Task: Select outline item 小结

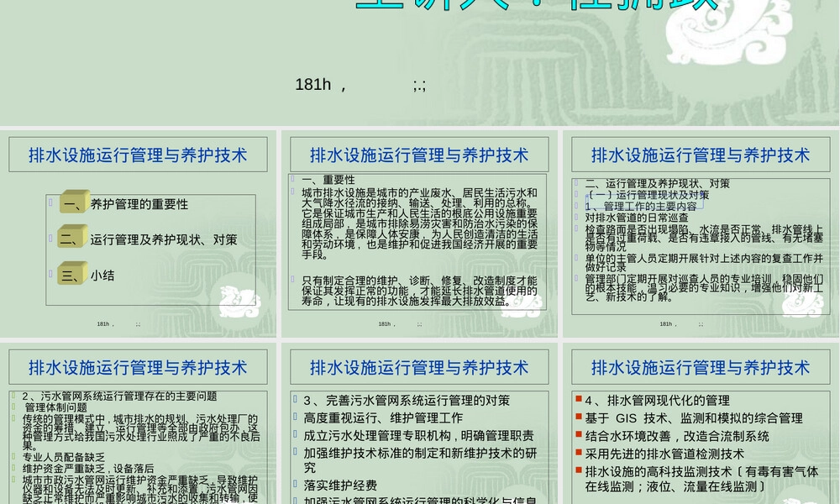Action: click(x=102, y=276)
